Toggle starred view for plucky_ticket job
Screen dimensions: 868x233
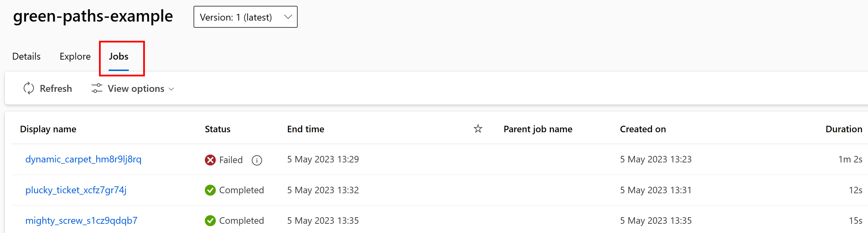tap(478, 190)
